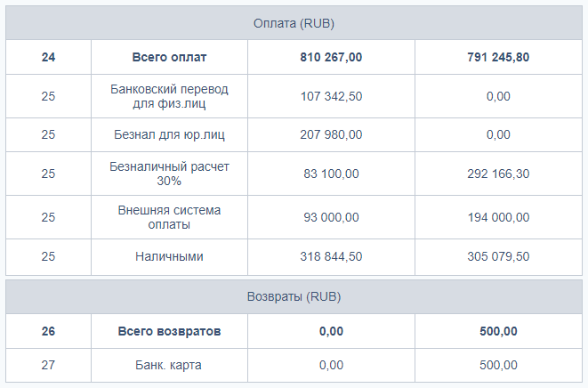This screenshot has height=388, width=588.
Task: Select Безналичный расчет 30% cell
Action: (x=169, y=174)
